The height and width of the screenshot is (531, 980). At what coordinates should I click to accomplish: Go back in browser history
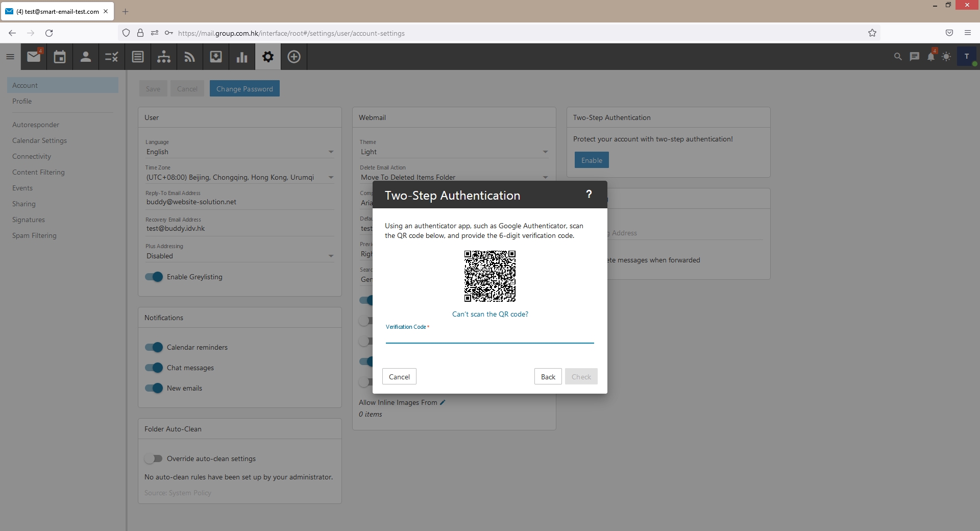[x=12, y=33]
